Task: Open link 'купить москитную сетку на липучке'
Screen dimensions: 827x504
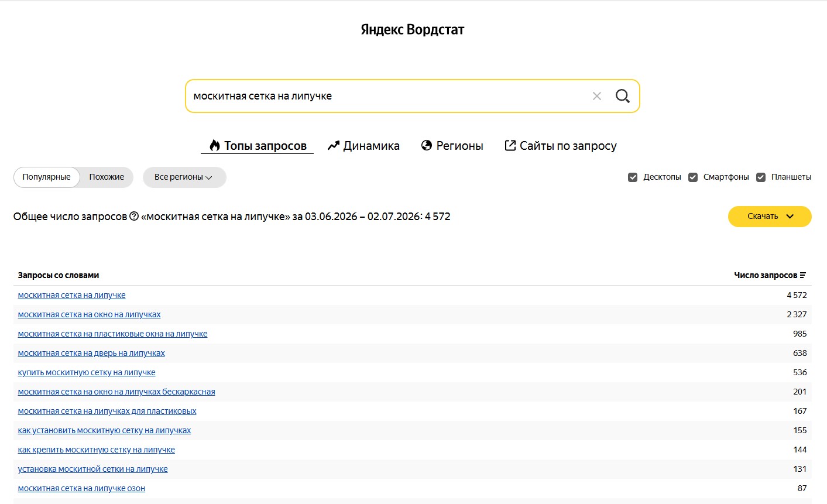Action: (x=87, y=373)
